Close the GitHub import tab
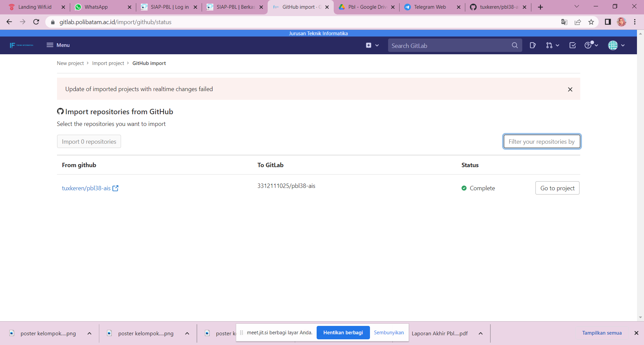 click(327, 7)
